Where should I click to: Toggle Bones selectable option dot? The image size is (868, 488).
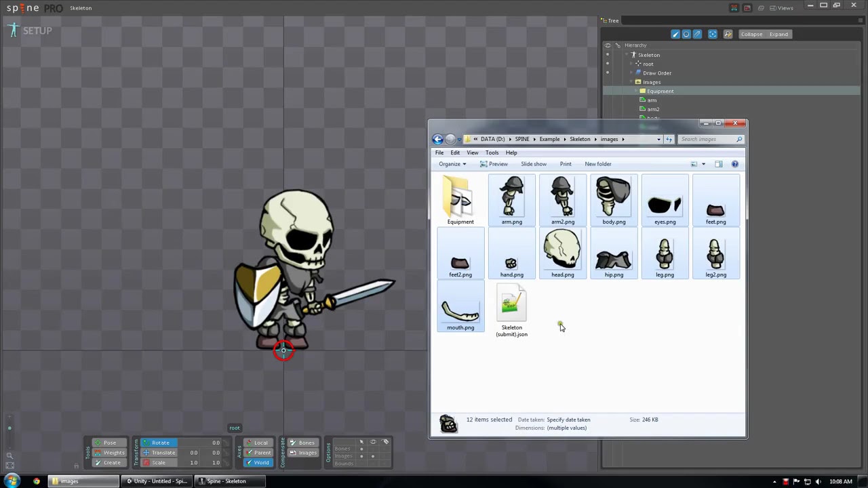[x=361, y=449]
